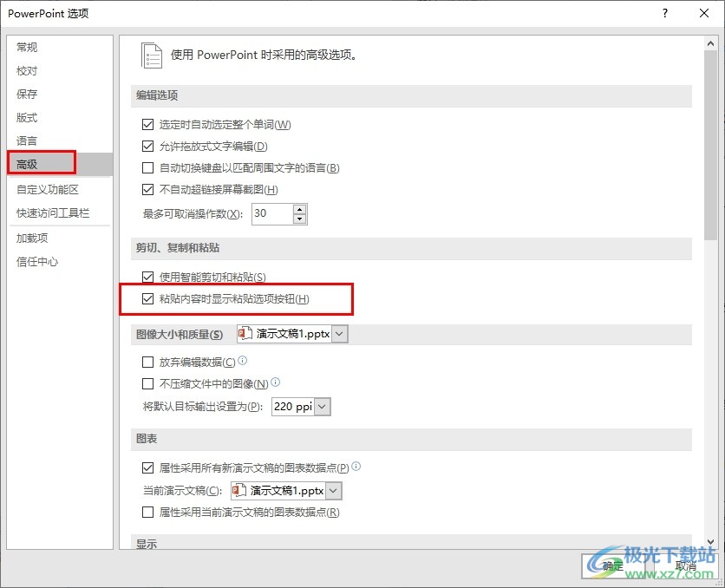The width and height of the screenshot is (725, 588).
Task: Expand 图像大小和质量 presentation dropdown
Action: point(340,334)
